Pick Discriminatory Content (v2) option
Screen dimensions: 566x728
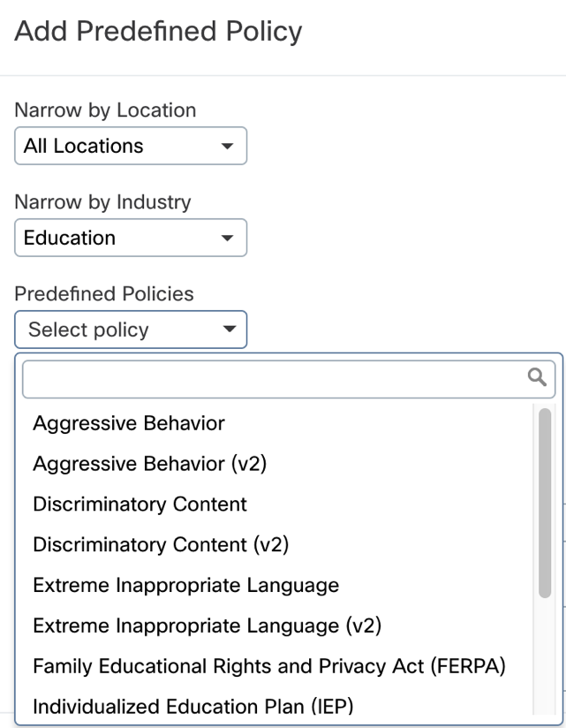[x=161, y=545]
